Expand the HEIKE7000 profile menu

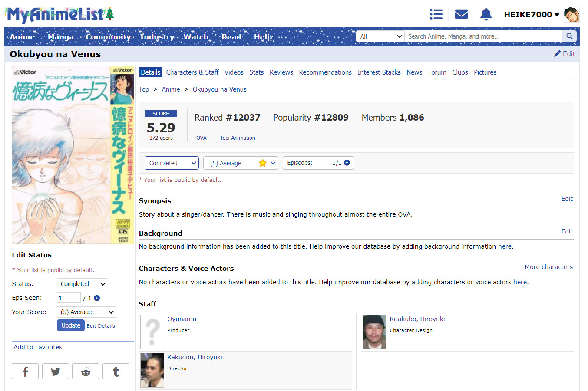tap(531, 15)
